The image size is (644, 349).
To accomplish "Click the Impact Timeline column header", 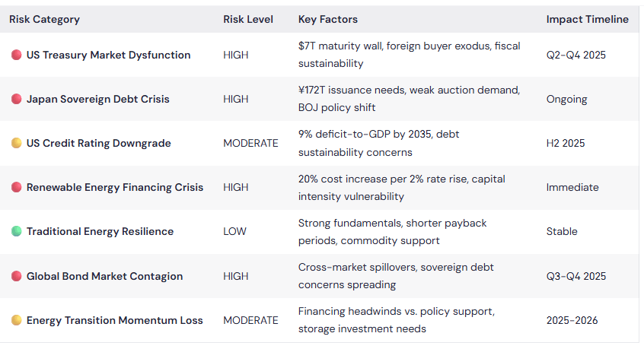I will (x=588, y=19).
